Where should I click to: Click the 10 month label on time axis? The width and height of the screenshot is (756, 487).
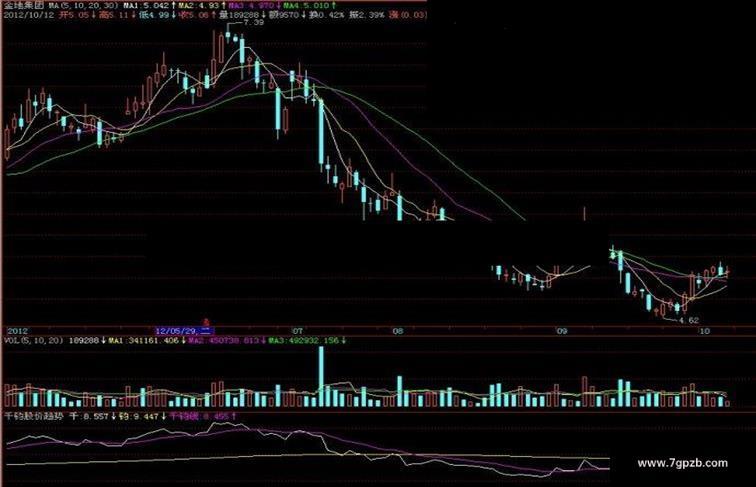click(x=704, y=331)
